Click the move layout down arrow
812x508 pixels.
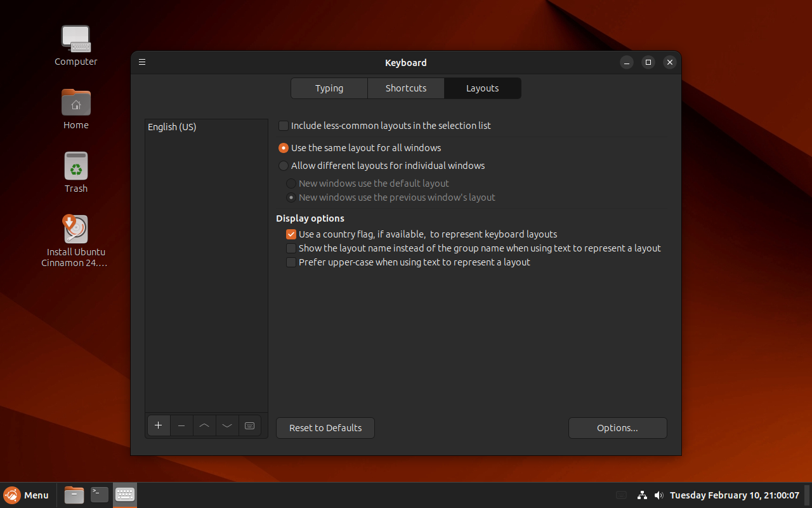227,425
